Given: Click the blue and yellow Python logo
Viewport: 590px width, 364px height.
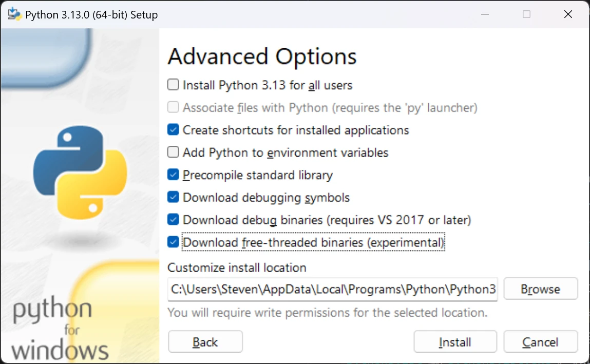Looking at the screenshot, I should click(x=80, y=172).
